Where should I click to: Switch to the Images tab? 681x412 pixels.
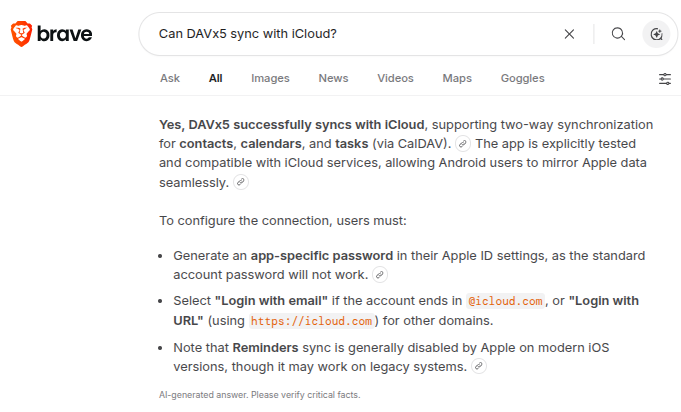tap(270, 78)
